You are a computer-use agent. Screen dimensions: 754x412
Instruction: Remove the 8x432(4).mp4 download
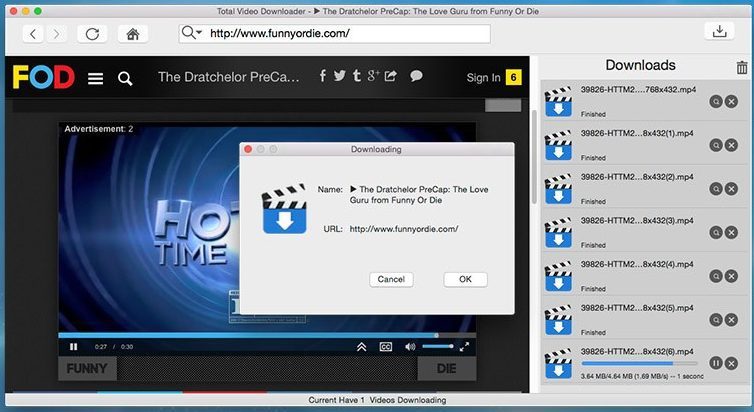(731, 276)
